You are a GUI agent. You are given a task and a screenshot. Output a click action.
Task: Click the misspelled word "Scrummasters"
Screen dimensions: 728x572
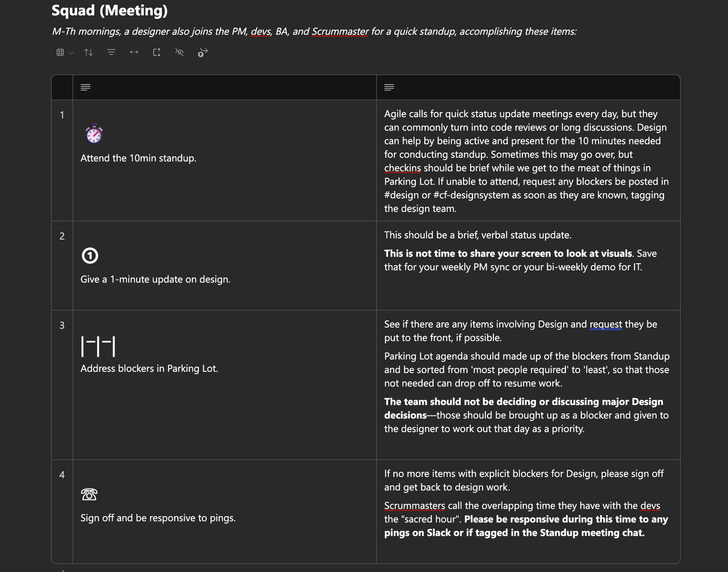pyautogui.click(x=414, y=506)
